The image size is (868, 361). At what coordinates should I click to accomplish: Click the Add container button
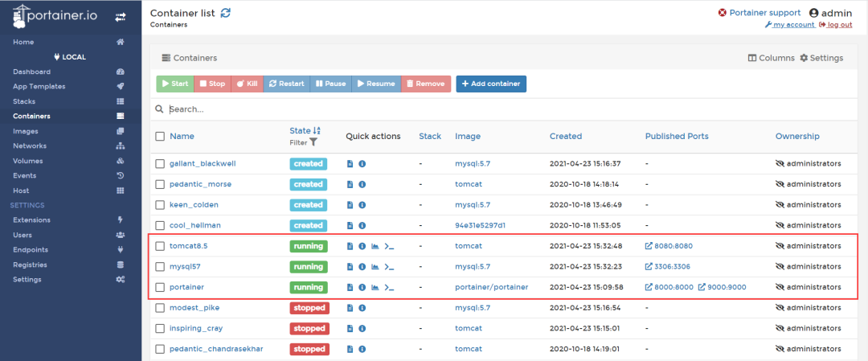click(x=491, y=84)
